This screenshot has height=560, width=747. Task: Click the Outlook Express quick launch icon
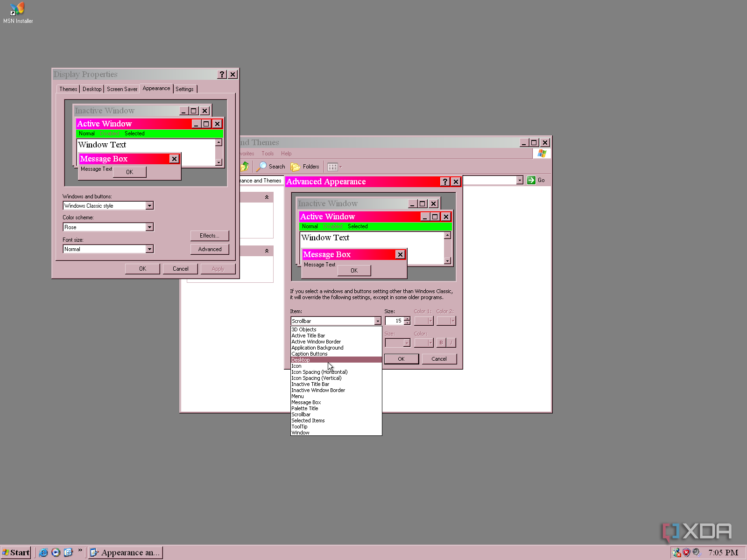pyautogui.click(x=69, y=553)
